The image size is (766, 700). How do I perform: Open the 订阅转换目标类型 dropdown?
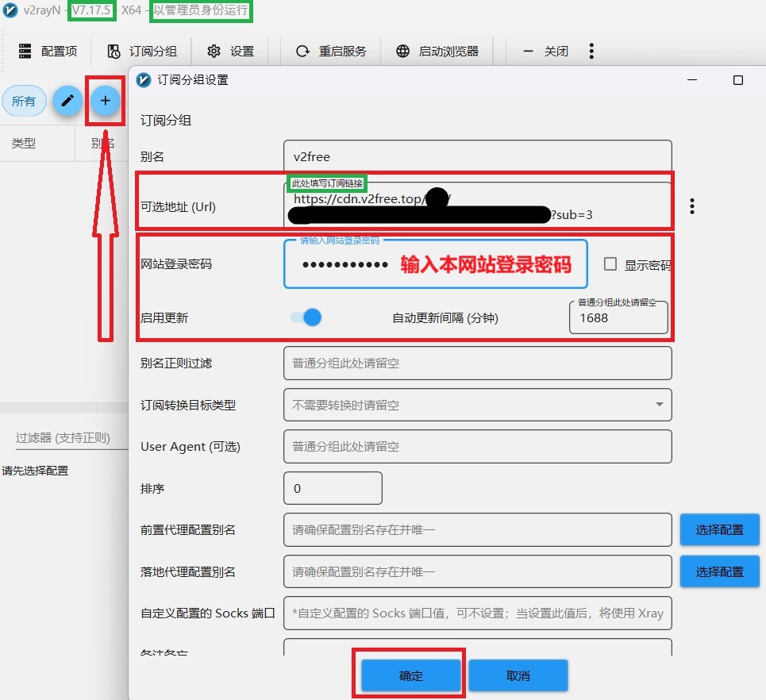point(477,405)
